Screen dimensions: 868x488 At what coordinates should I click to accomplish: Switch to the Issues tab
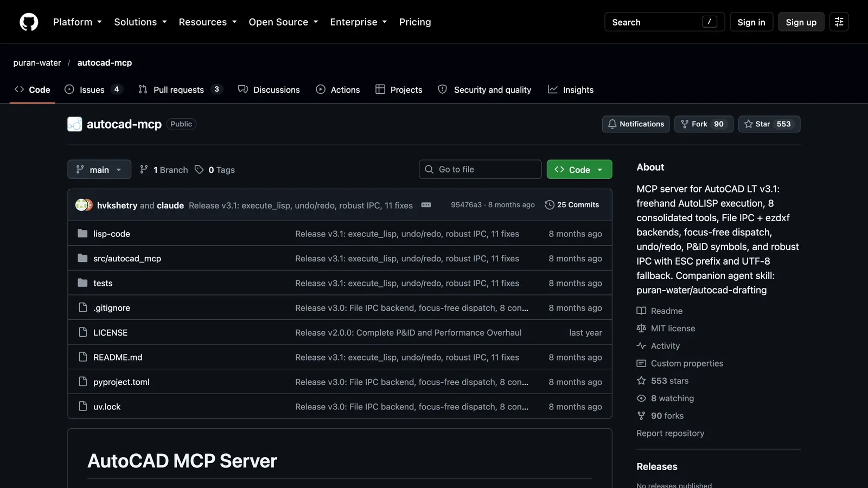point(94,89)
